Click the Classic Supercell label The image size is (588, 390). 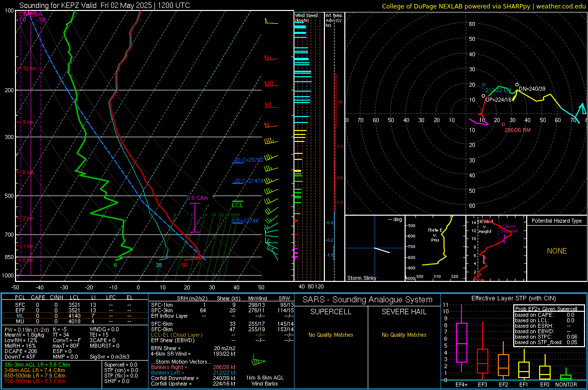click(509, 229)
